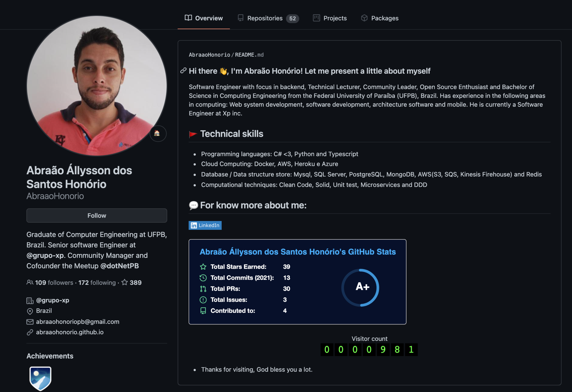Click the GitHub Stats card image
572x392 pixels.
click(297, 282)
